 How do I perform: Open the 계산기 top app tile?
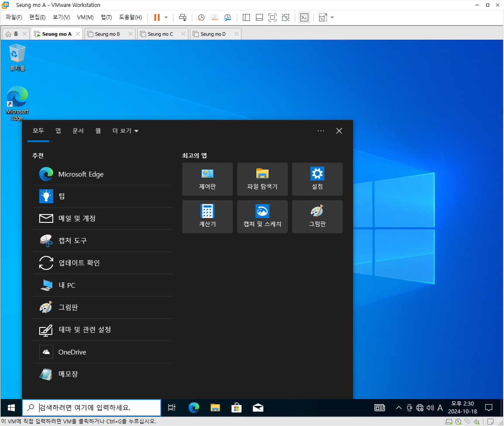point(208,217)
